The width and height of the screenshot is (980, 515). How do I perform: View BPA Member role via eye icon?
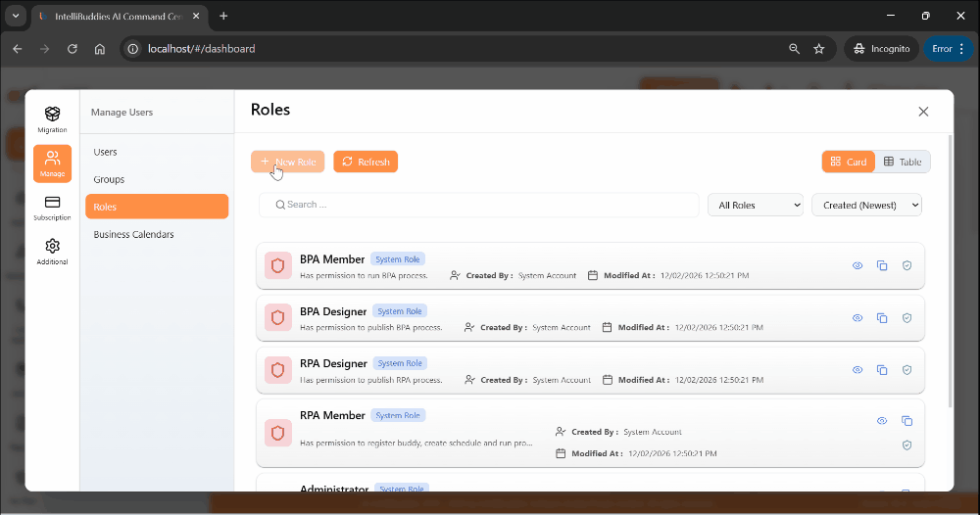point(857,265)
